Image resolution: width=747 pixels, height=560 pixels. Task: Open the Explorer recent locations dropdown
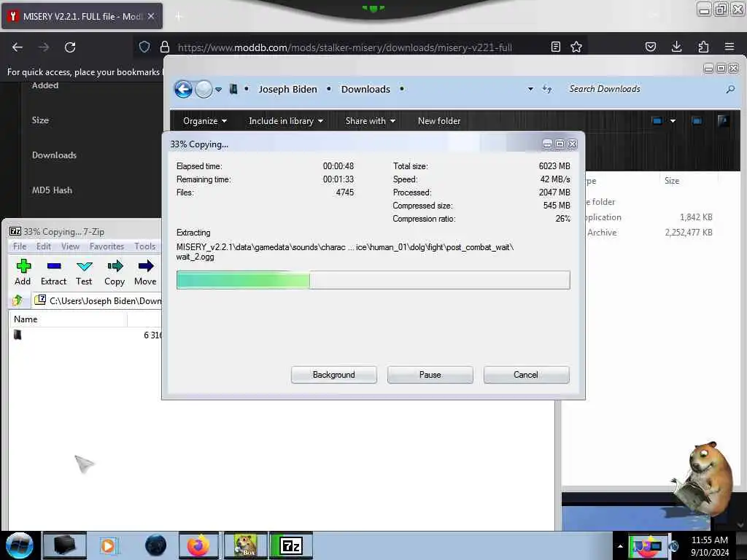[x=218, y=90]
